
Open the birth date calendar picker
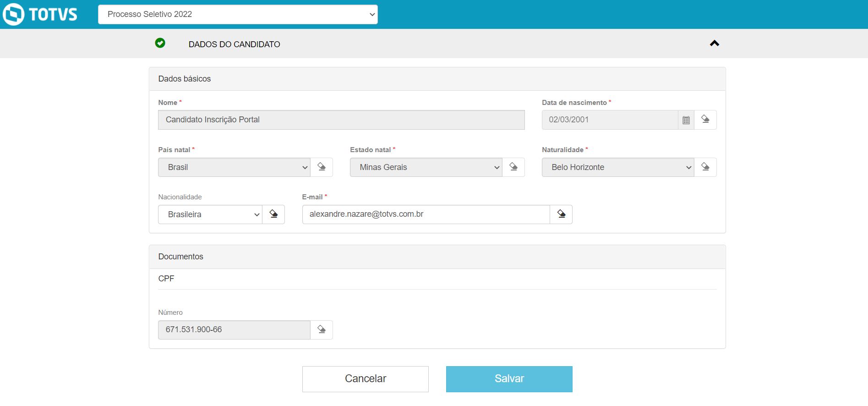tap(686, 120)
